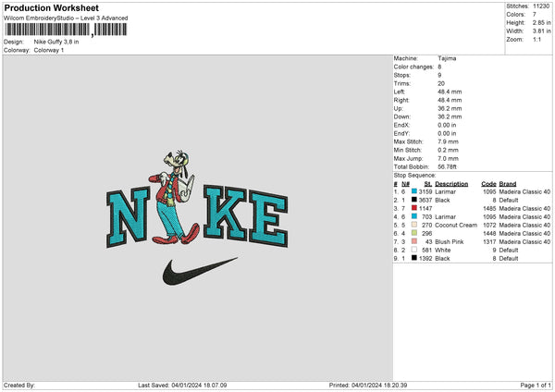The image size is (555, 392).
Task: Click the Max Jump value 7.0 mm
Action: 448,158
